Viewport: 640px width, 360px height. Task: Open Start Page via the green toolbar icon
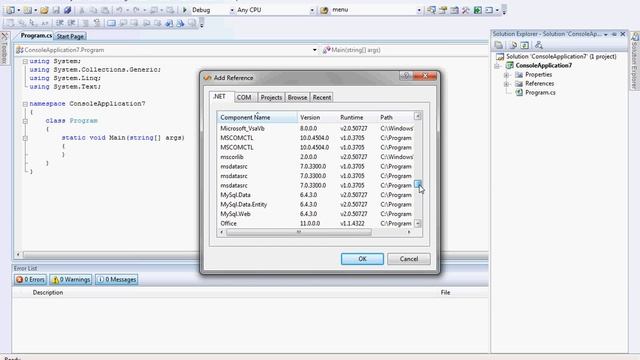tap(477, 10)
